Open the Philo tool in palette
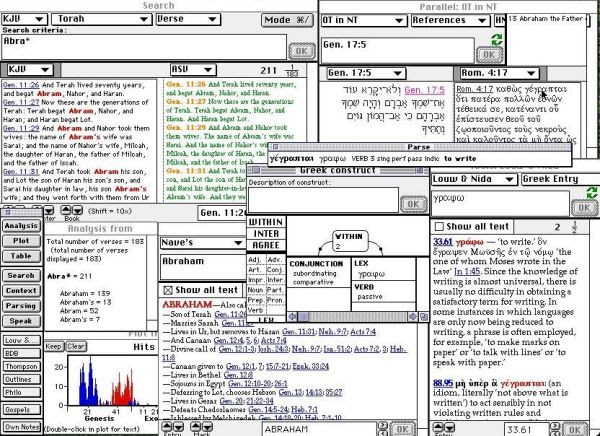The height and width of the screenshot is (436, 600). coord(22,392)
